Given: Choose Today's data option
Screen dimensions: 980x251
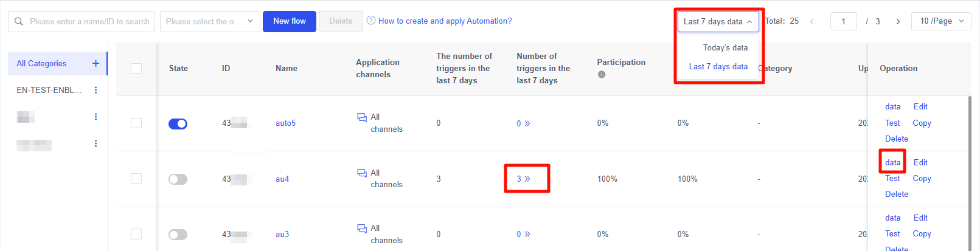Looking at the screenshot, I should tap(725, 47).
